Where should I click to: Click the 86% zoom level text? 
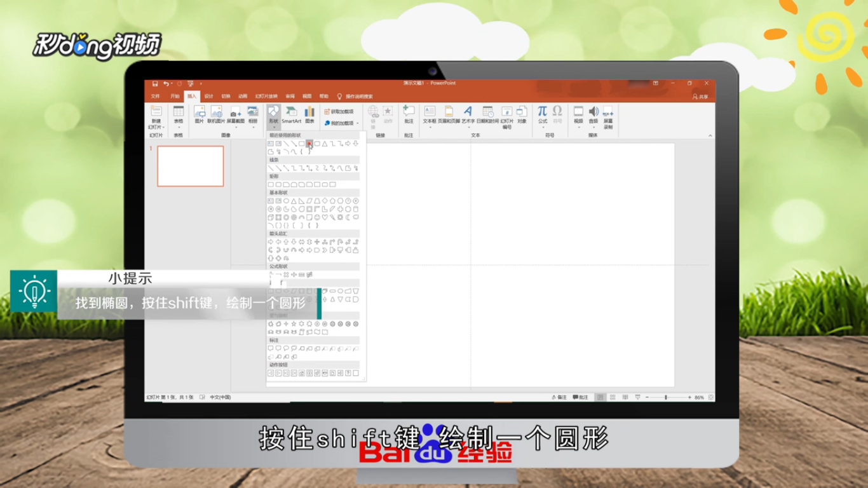click(x=699, y=397)
